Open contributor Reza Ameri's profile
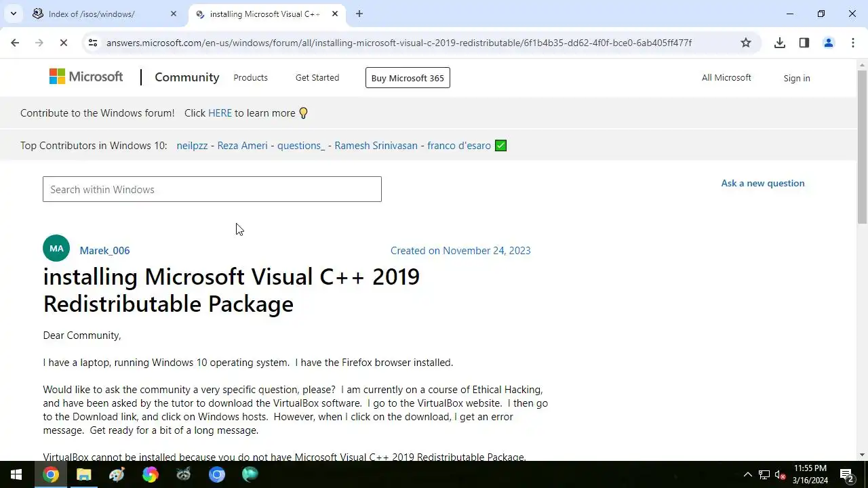The height and width of the screenshot is (488, 868). click(242, 146)
